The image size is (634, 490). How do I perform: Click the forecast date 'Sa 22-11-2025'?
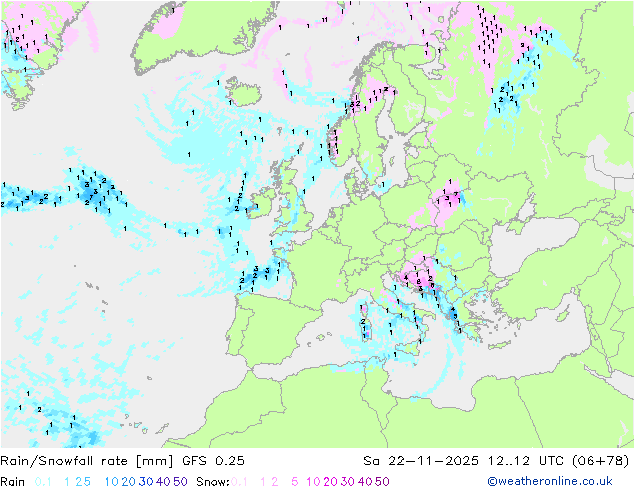click(421, 461)
